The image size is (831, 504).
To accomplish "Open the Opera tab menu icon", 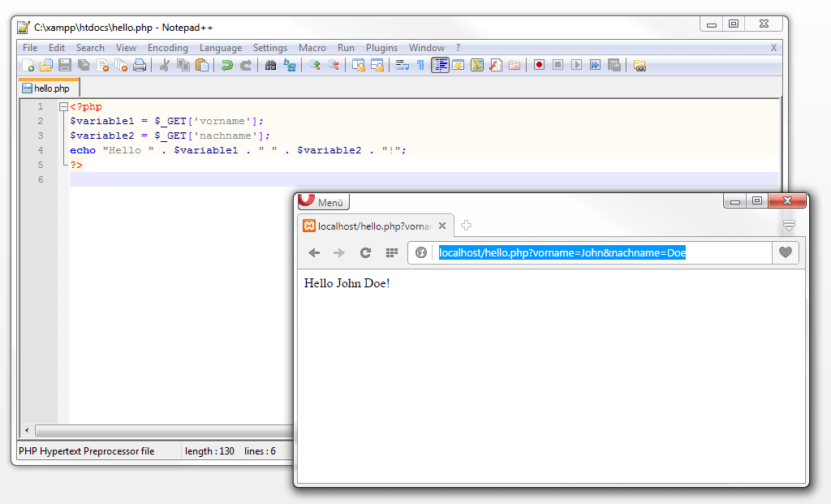I will [x=789, y=226].
